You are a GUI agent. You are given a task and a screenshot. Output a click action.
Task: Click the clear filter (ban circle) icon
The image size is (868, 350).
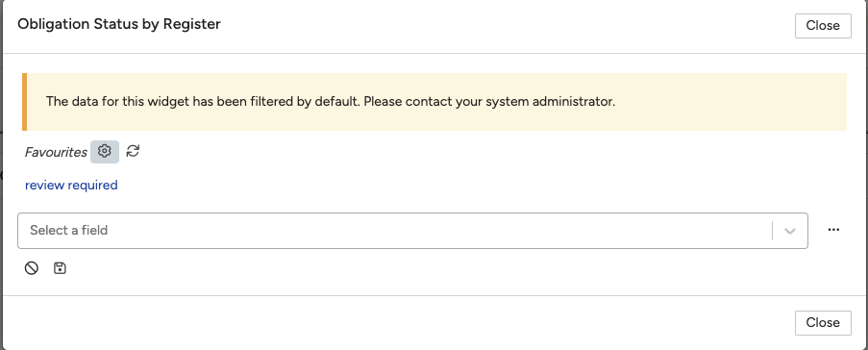click(32, 268)
